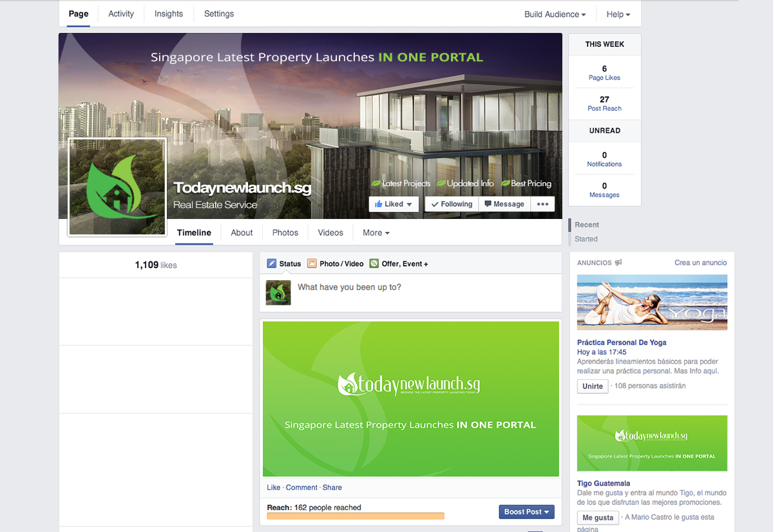Open the three-dots more actions menu

(542, 204)
